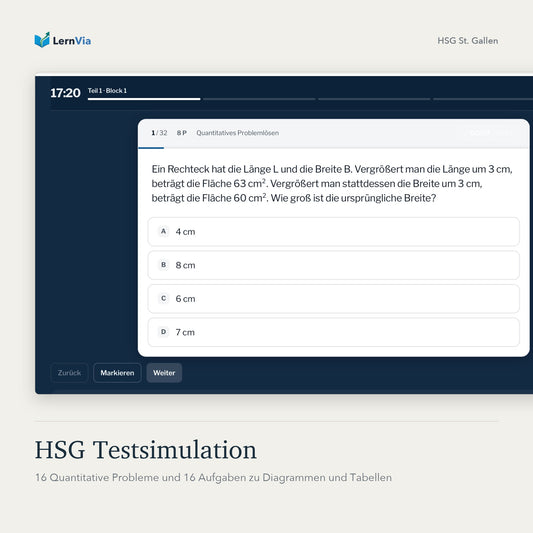
Task: Click the Teil 1 · Block 1 label
Action: pyautogui.click(x=107, y=91)
